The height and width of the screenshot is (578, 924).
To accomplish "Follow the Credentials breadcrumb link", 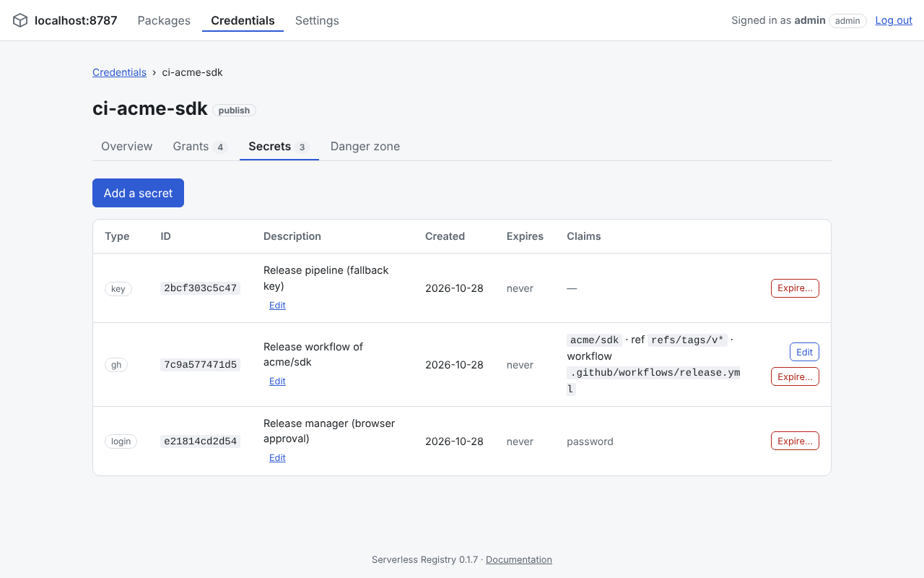I will (119, 72).
